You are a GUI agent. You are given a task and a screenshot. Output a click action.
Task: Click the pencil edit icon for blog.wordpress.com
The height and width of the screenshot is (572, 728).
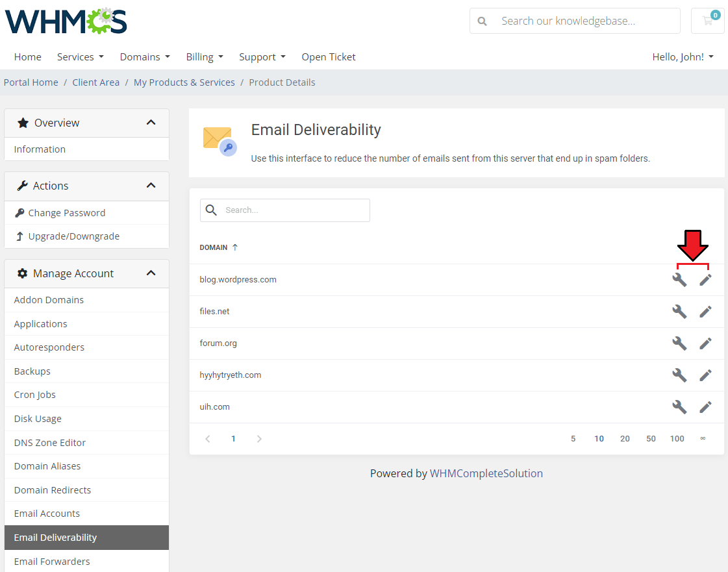coord(705,279)
